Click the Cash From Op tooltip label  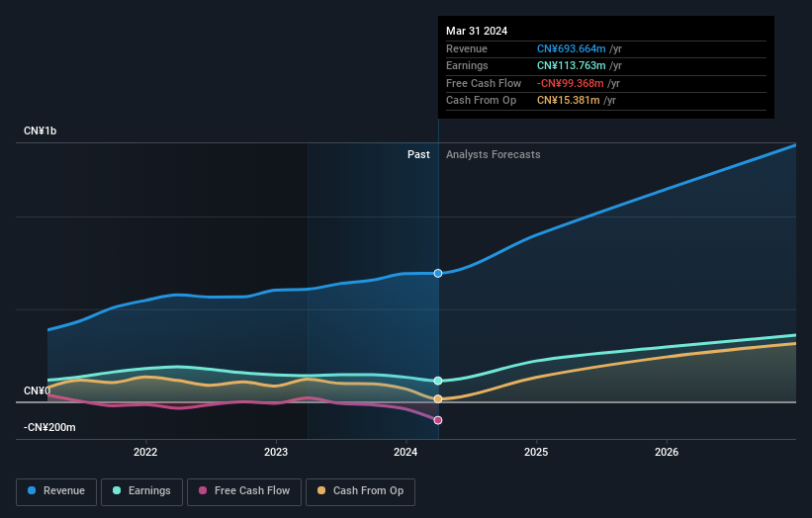point(481,101)
